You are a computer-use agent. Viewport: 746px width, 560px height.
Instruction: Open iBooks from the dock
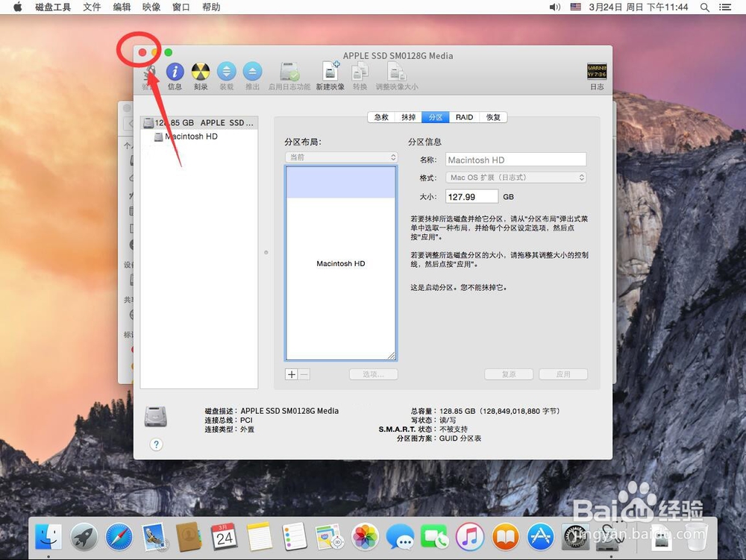pos(505,537)
